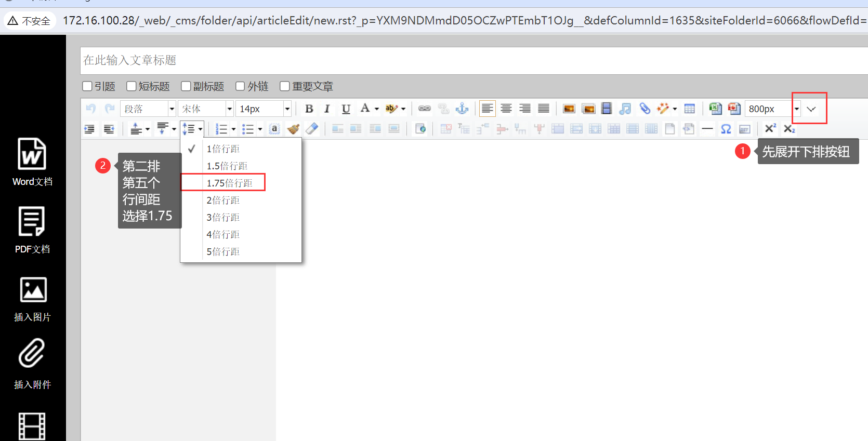
Task: Click the toolbar expand chevron button
Action: coord(811,109)
